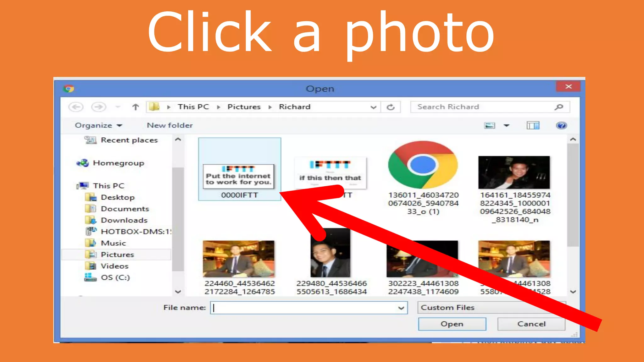Go up one folder level
The image size is (644, 362).
136,107
